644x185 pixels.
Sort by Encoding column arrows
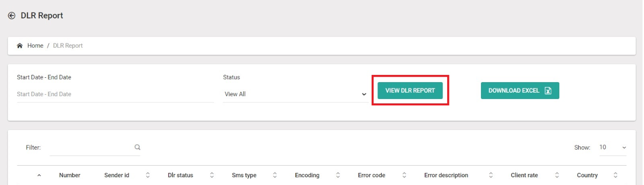(x=338, y=175)
